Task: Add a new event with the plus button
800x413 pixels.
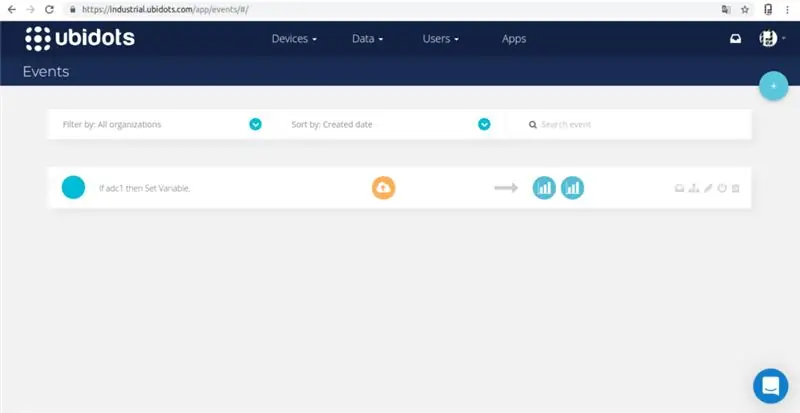Action: (773, 86)
